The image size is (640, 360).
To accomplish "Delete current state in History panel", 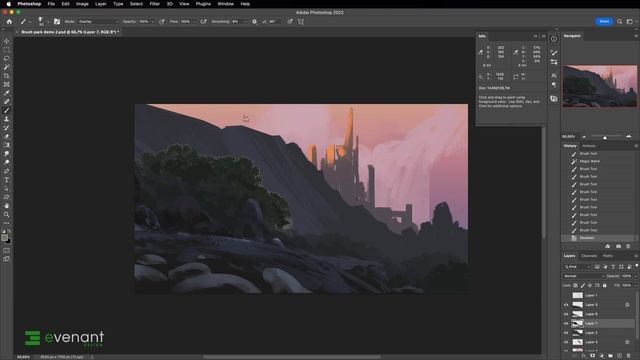I will (628, 246).
